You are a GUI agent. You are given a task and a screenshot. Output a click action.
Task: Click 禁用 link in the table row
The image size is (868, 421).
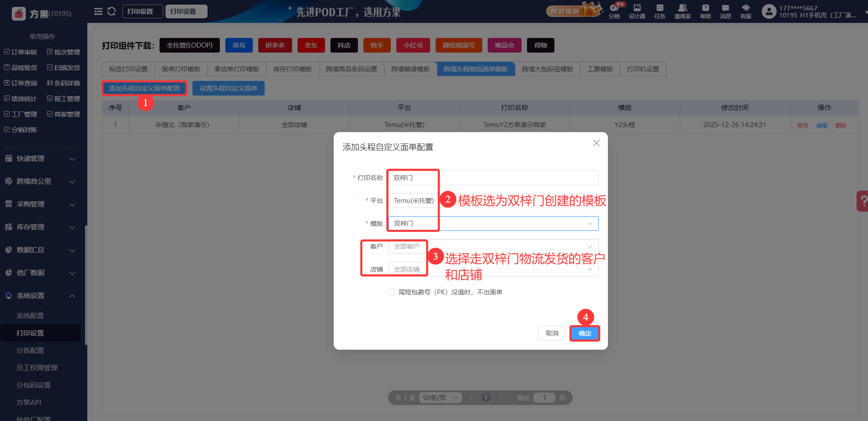803,125
